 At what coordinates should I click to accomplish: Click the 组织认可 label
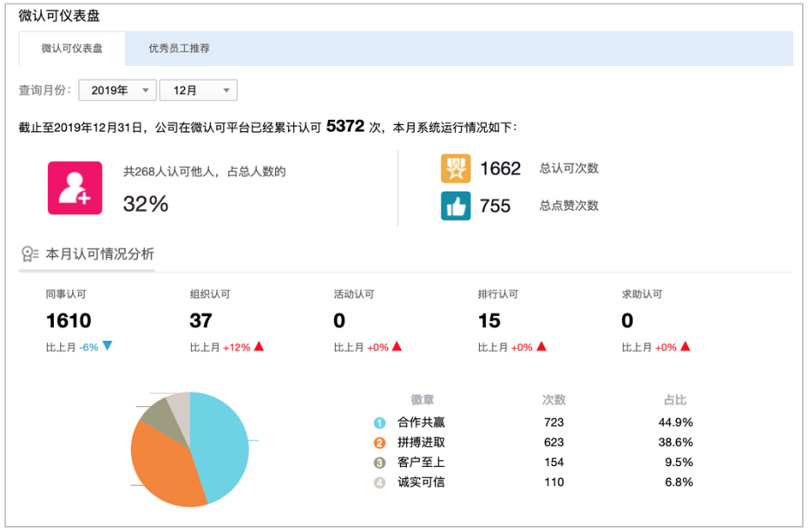click(x=210, y=294)
